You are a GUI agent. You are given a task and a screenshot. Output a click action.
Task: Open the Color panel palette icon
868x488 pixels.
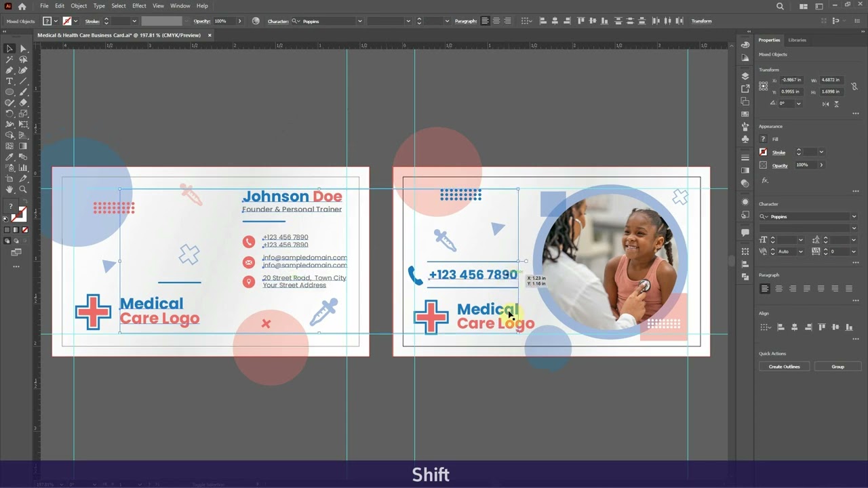(745, 44)
